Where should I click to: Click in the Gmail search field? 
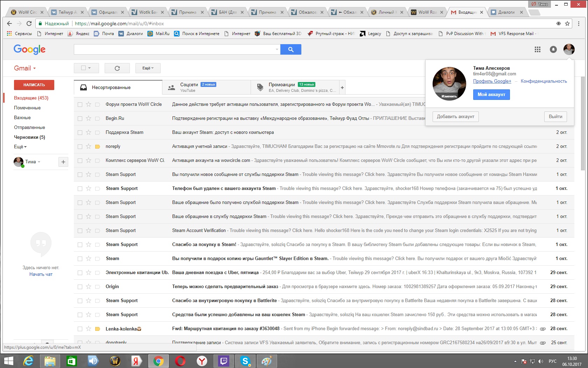coord(175,49)
